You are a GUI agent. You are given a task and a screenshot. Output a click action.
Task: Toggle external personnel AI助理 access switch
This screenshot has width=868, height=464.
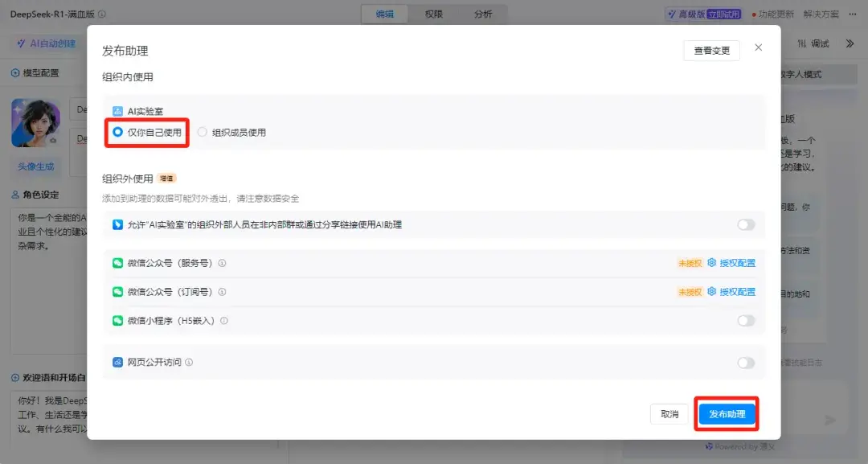[x=746, y=224]
